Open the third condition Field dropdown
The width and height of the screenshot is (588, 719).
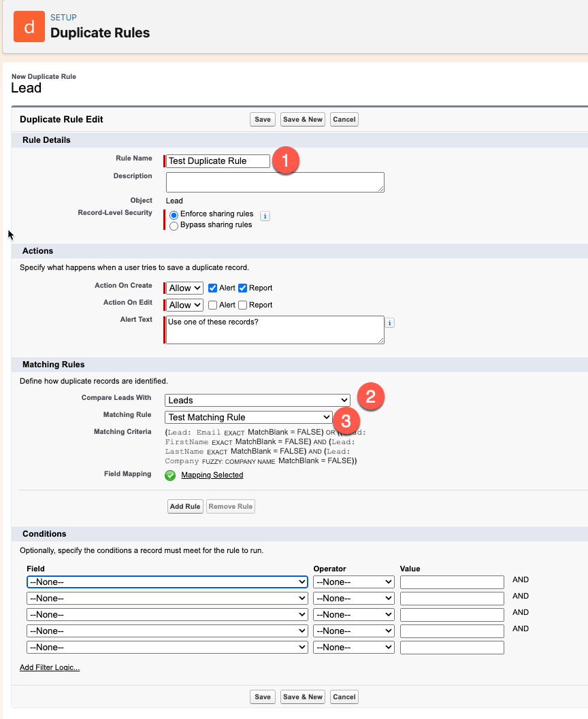[x=167, y=614]
